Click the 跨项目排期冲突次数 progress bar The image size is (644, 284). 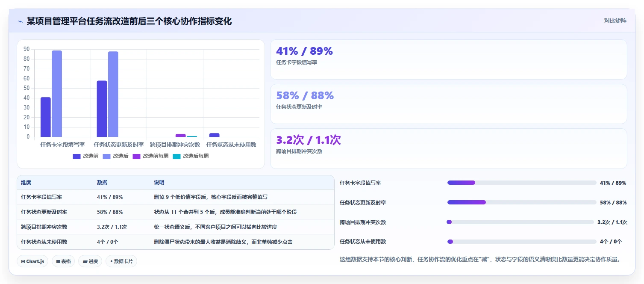point(520,222)
